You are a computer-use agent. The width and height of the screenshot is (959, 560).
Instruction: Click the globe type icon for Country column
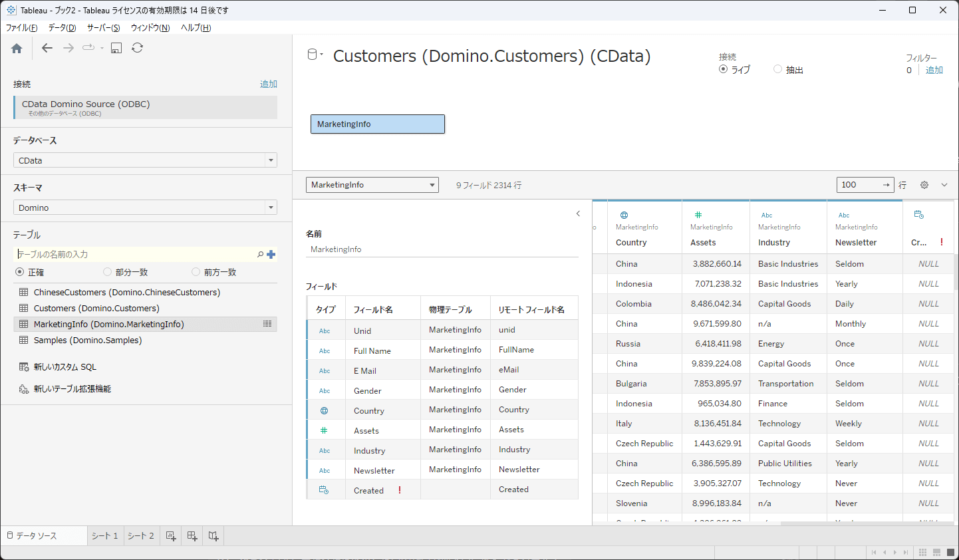pos(624,215)
